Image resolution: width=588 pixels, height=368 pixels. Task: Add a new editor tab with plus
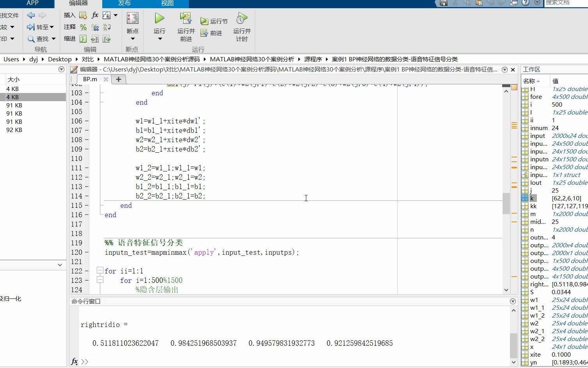[x=119, y=79]
